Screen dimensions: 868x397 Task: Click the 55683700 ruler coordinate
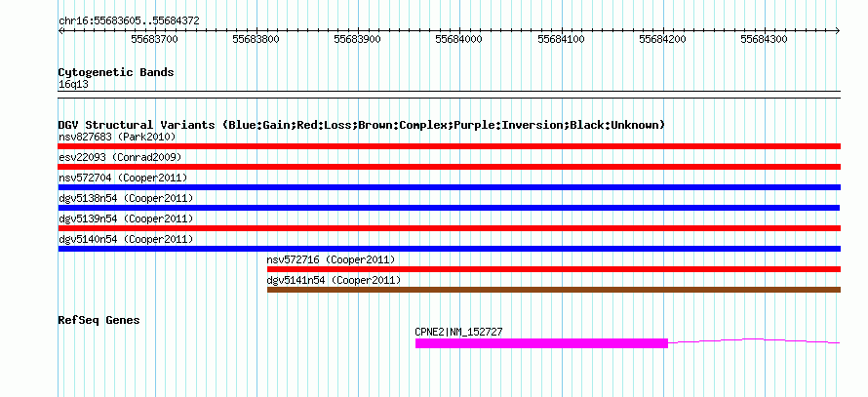[154, 39]
